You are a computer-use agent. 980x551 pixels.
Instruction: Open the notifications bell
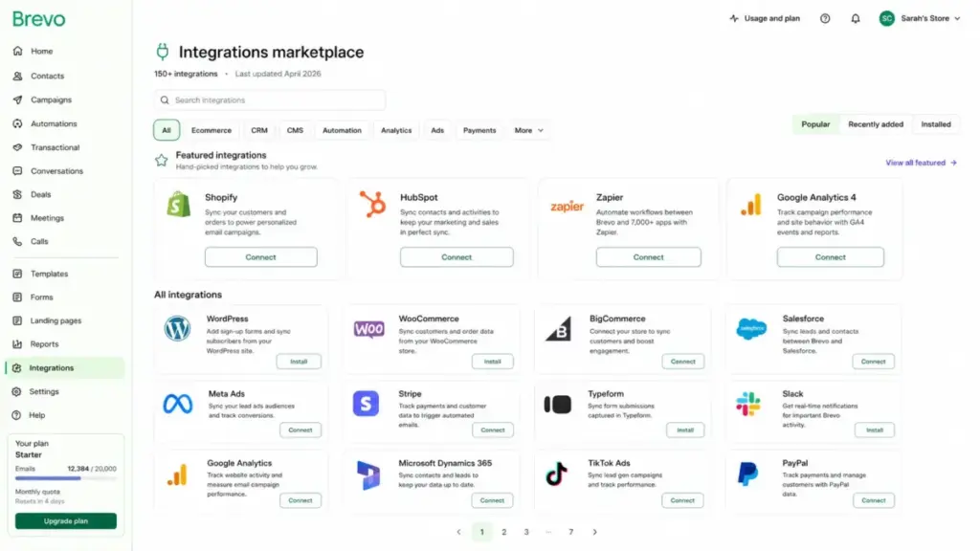(856, 19)
